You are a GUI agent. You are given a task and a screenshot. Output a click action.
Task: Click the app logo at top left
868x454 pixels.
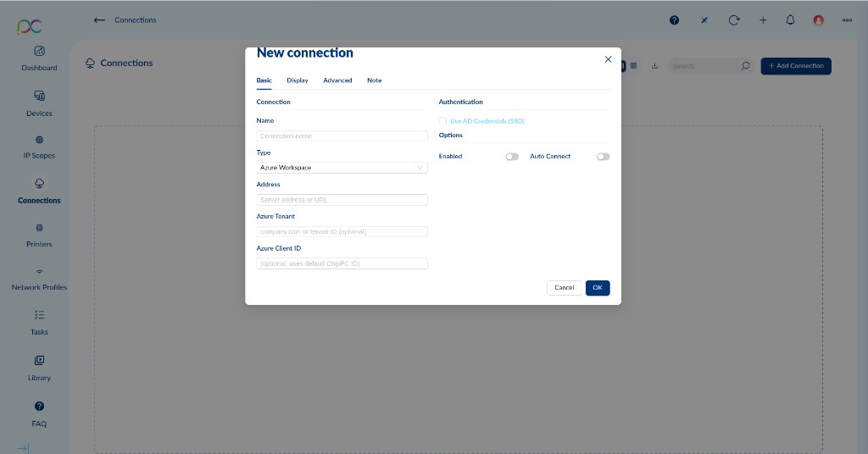tap(30, 26)
